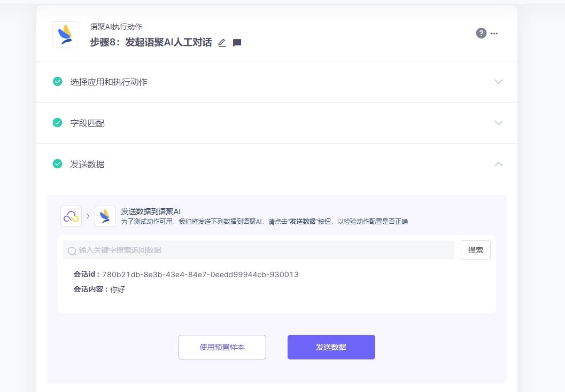Viewport: 565px width, 392px height.
Task: Open the more options ellipsis menu
Action: pos(494,34)
